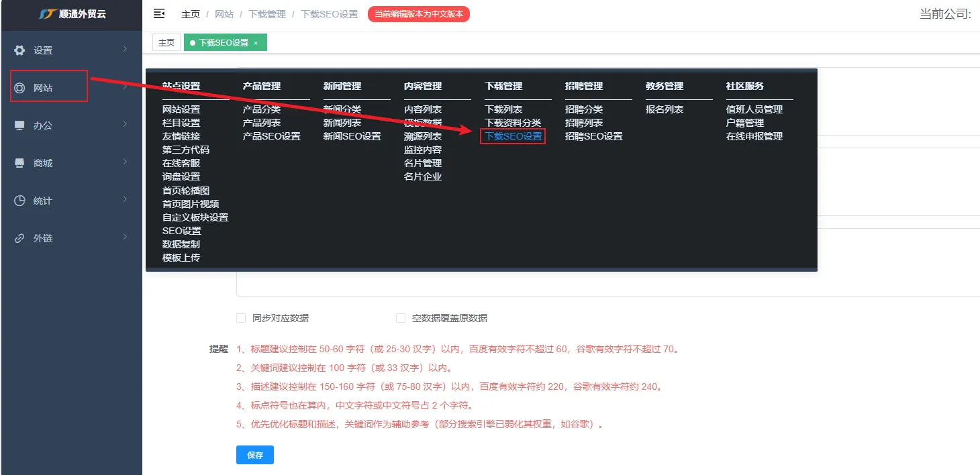Toggle sidebar with the hamburger collapse icon

[159, 13]
